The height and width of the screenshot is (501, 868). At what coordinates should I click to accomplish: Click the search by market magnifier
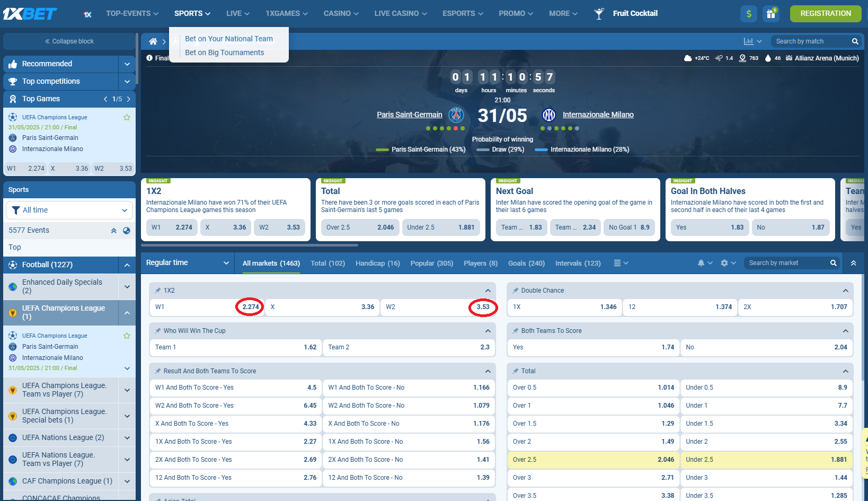[x=833, y=263]
